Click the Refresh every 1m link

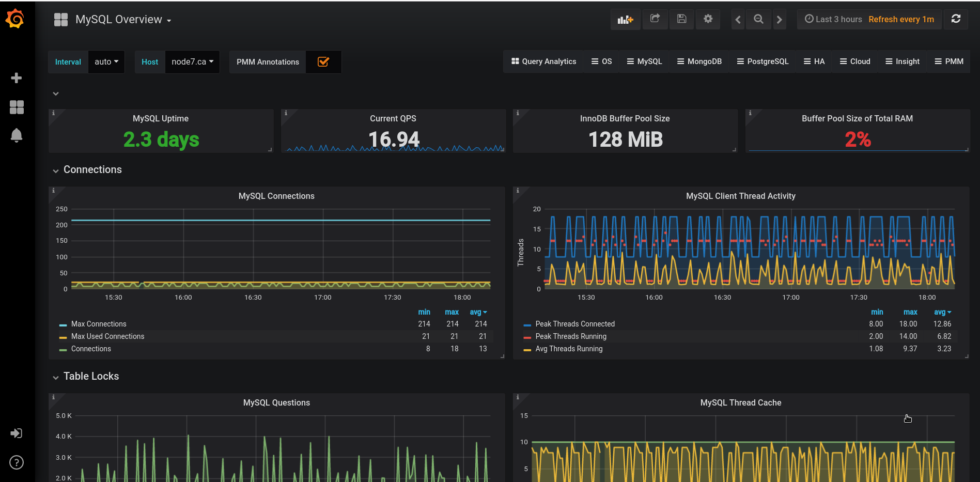pos(901,19)
